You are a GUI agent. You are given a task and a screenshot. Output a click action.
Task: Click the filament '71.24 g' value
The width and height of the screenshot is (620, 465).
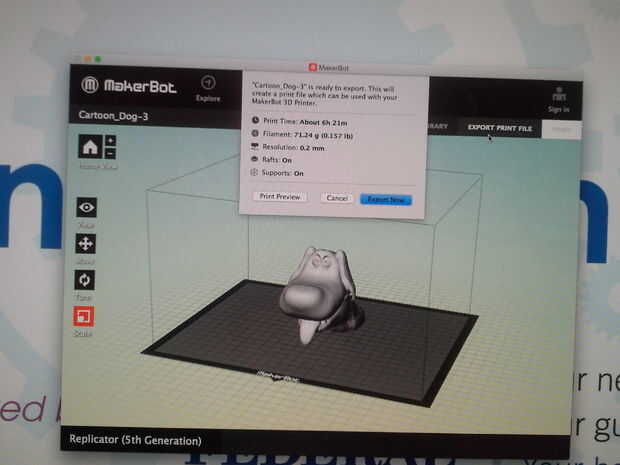[307, 135]
